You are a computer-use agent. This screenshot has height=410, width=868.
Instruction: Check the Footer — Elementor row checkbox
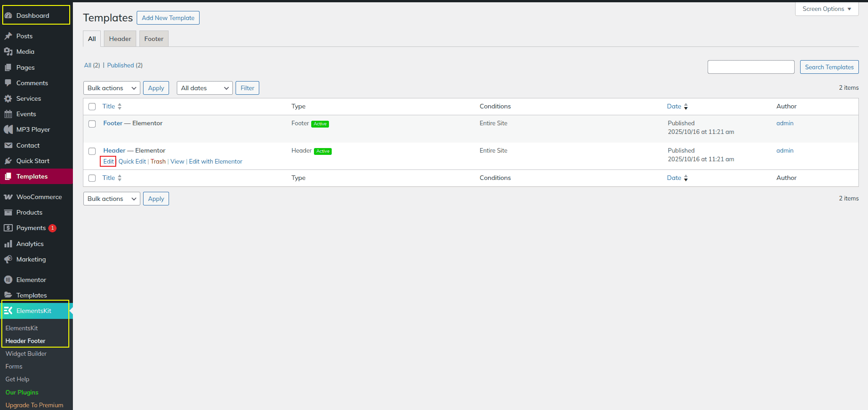click(92, 124)
